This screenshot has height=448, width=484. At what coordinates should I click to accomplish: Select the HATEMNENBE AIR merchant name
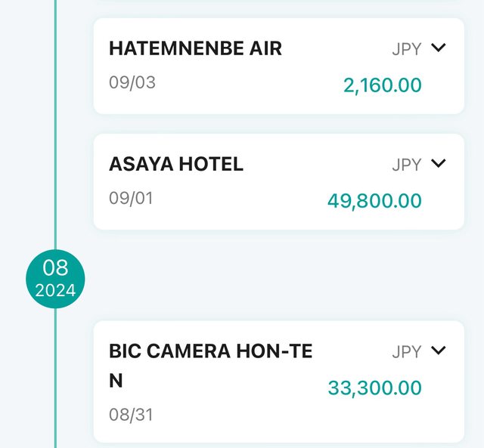(195, 48)
